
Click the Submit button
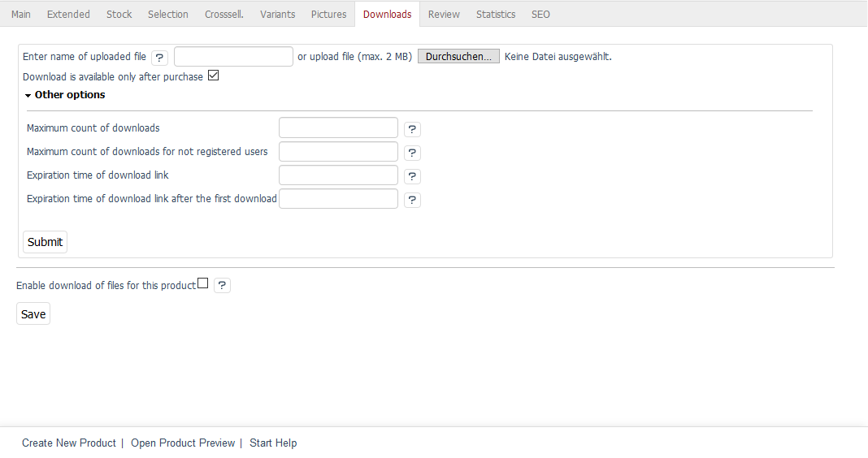pyautogui.click(x=45, y=242)
